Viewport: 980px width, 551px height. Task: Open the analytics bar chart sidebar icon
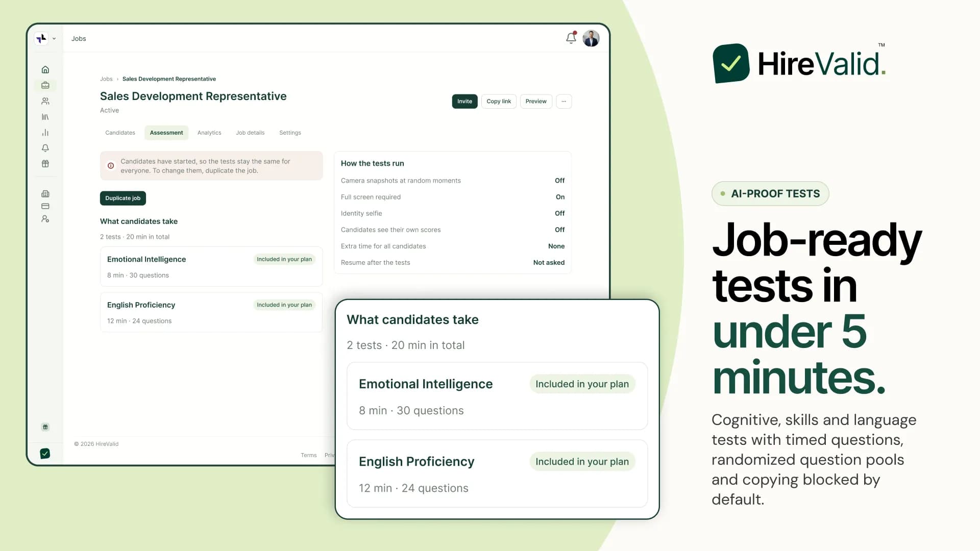(x=45, y=133)
